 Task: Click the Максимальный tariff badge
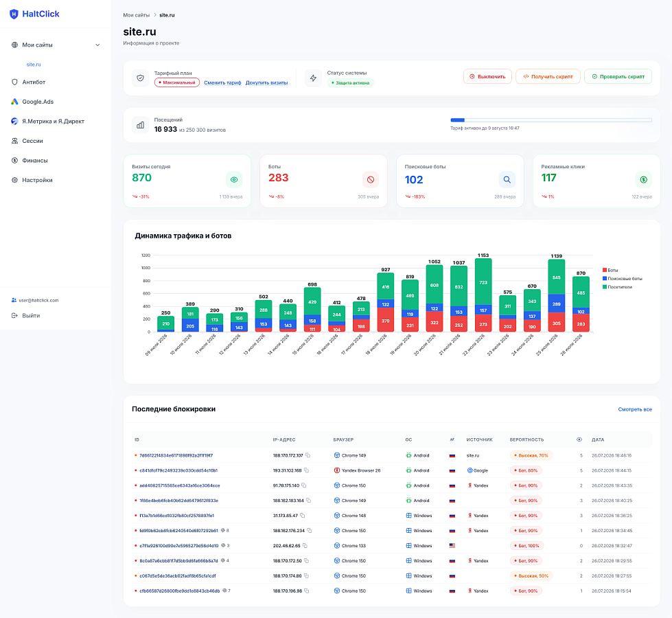(177, 83)
